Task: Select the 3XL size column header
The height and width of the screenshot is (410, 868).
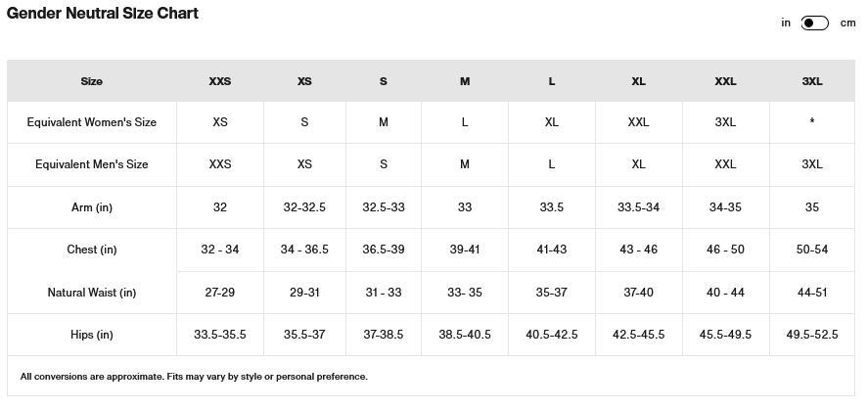Action: coord(812,81)
